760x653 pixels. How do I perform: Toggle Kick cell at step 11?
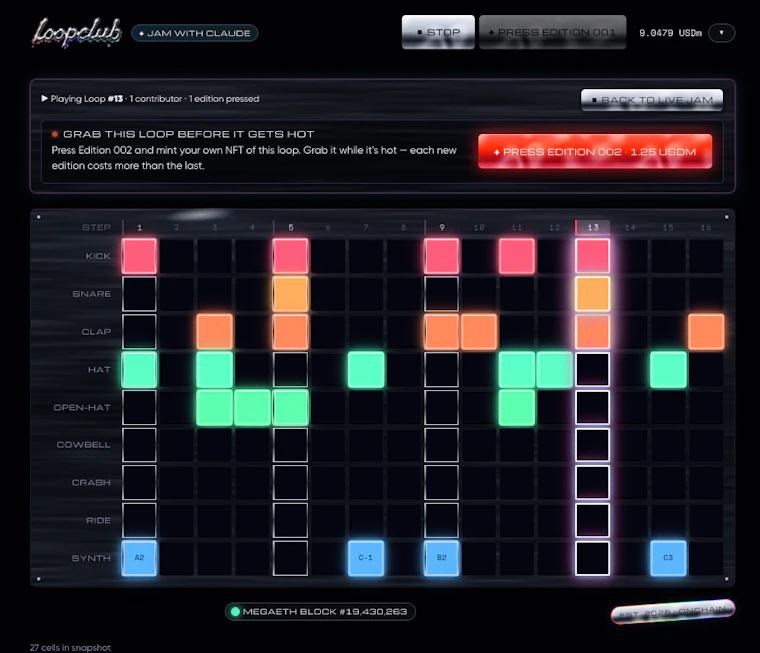(517, 256)
